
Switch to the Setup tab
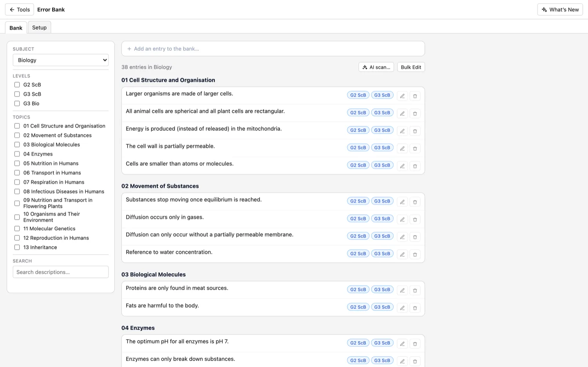tap(39, 27)
